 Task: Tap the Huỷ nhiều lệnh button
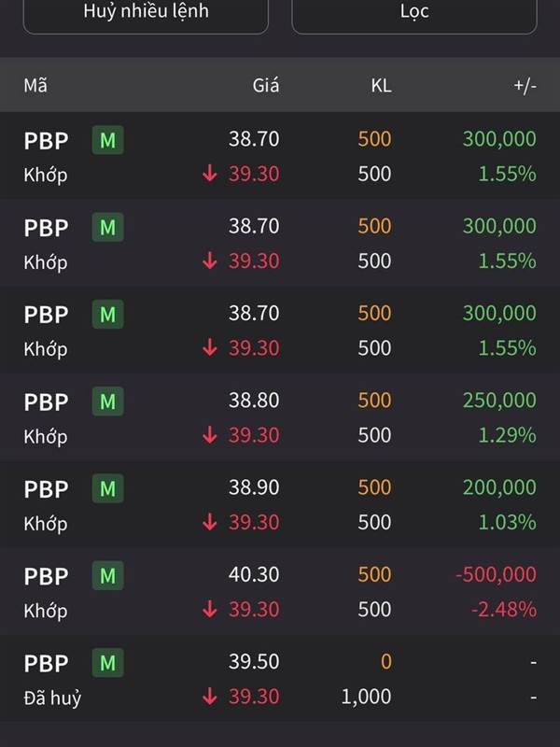coord(146,14)
